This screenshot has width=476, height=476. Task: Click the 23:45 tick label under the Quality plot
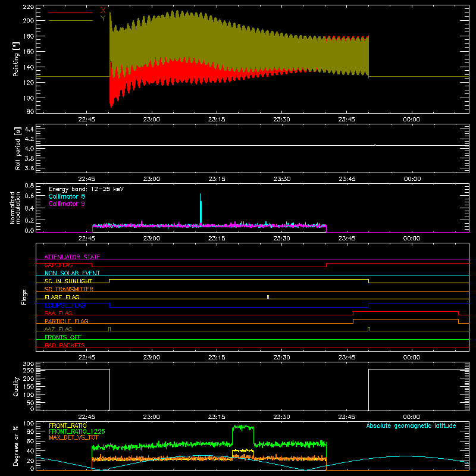click(347, 417)
